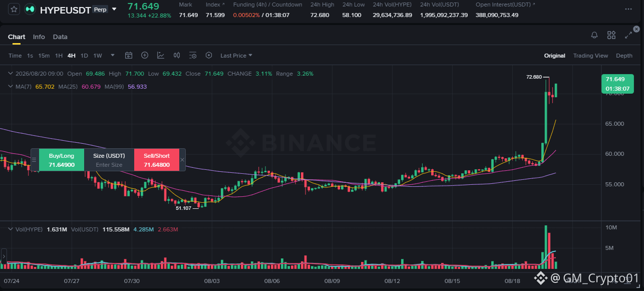Collapse the OHLC data row chevron
644x291 pixels.
11,74
